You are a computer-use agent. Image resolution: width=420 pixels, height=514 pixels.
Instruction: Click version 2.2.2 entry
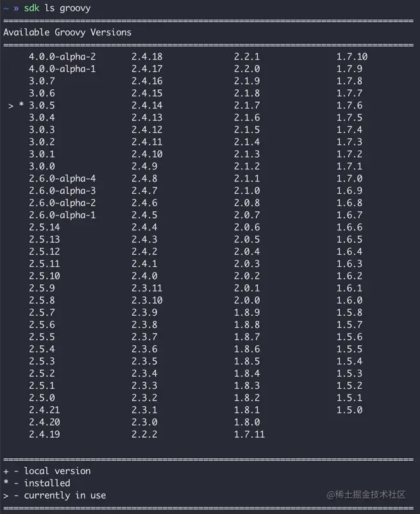click(x=144, y=434)
